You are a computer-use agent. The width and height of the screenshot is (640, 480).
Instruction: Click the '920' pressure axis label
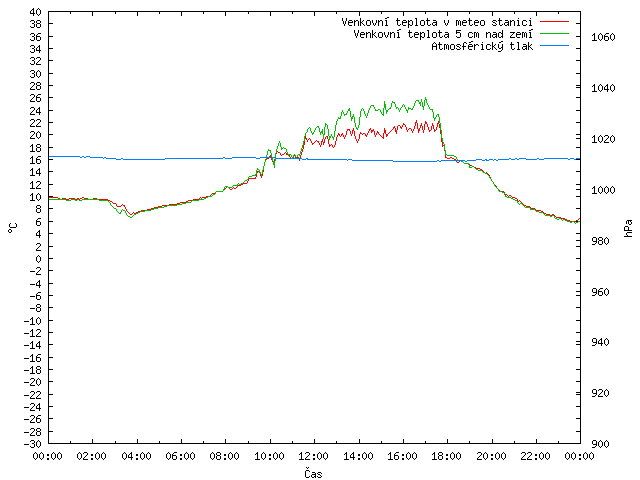tap(600, 393)
